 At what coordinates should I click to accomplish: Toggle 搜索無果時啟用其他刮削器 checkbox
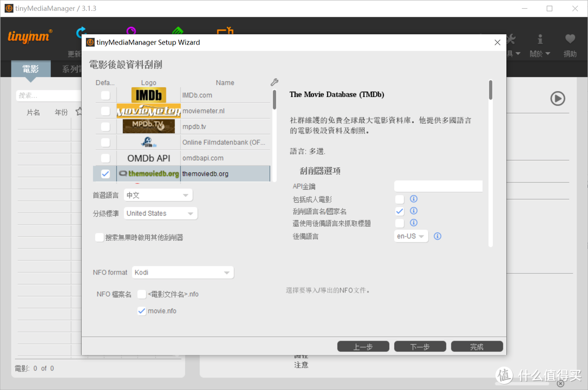(100, 237)
